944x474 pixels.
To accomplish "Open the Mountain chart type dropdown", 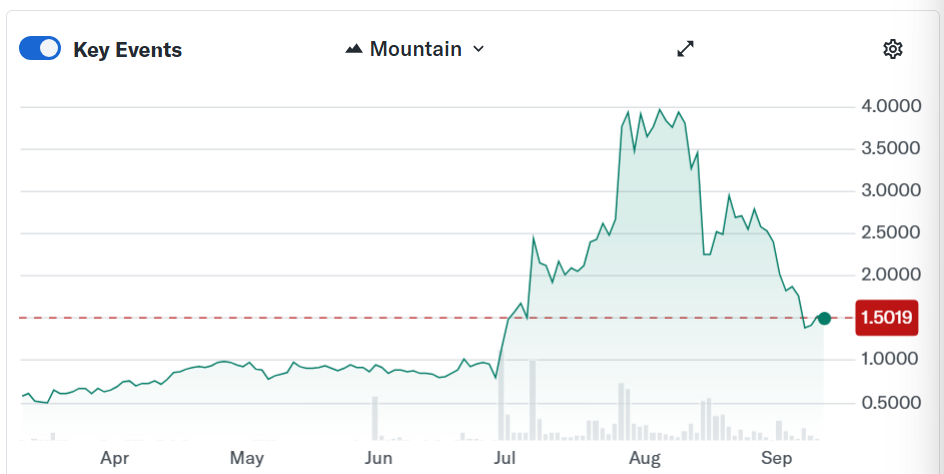I will pyautogui.click(x=415, y=49).
